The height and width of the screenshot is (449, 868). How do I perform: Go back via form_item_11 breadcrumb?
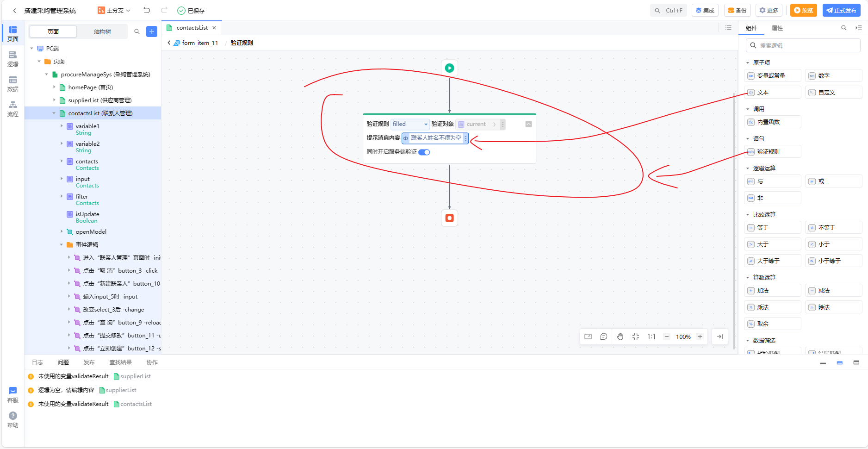[x=195, y=43]
